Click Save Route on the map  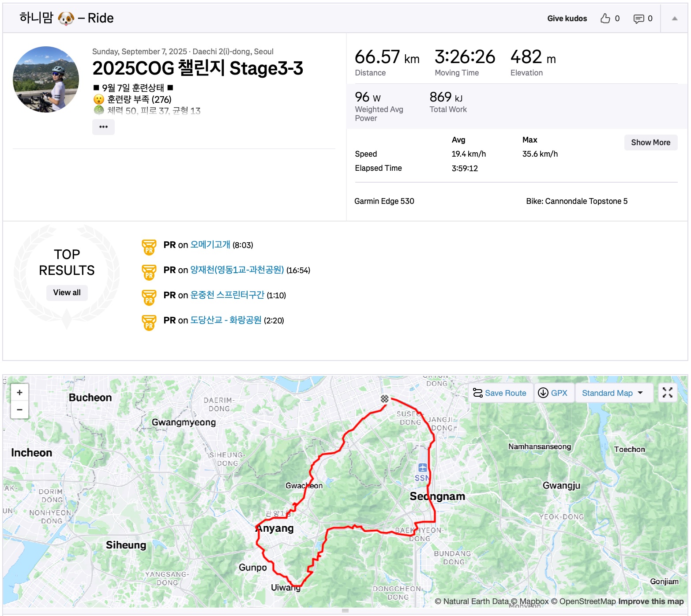pyautogui.click(x=499, y=393)
